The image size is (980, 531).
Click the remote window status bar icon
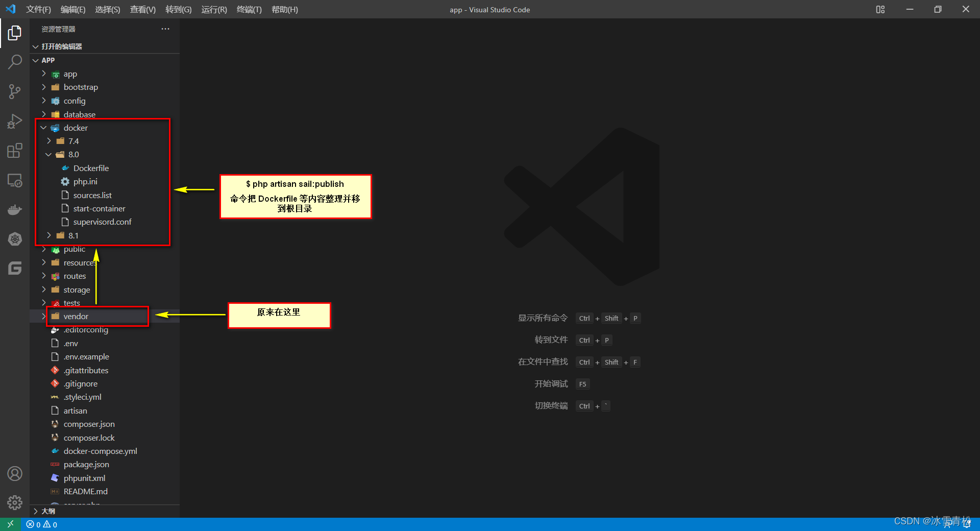[x=10, y=524]
